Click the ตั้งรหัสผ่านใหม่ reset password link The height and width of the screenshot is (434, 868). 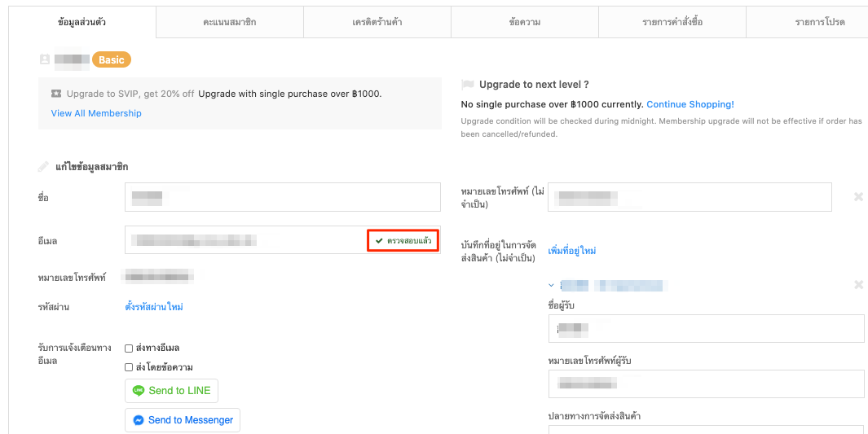click(154, 307)
